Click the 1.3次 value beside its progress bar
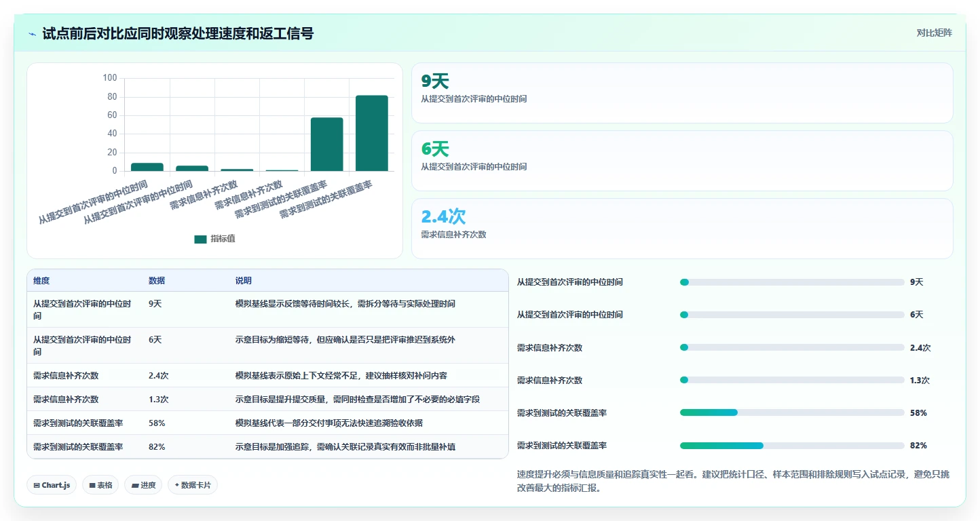The image size is (980, 521). point(920,380)
